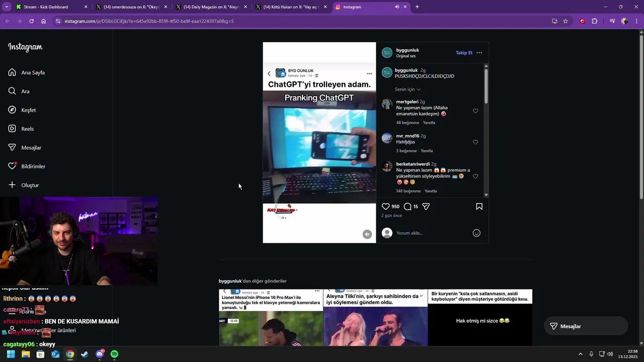
Task: Click the post video player
Action: (319, 142)
